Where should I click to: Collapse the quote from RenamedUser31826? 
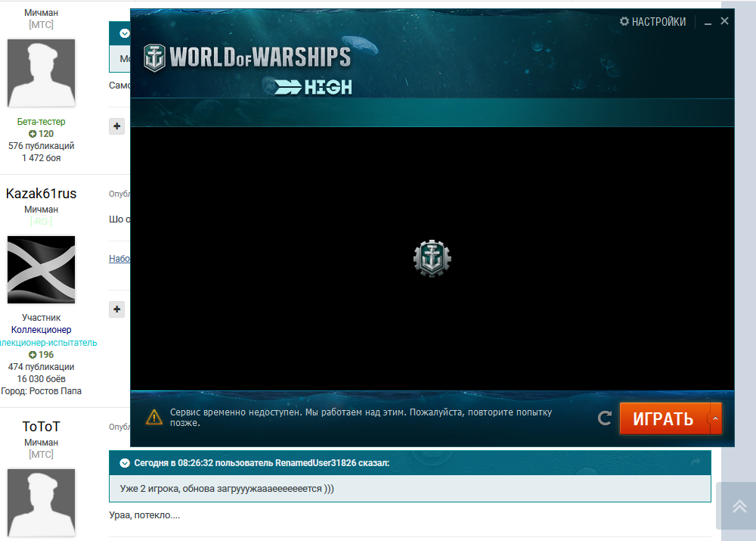[x=125, y=462]
